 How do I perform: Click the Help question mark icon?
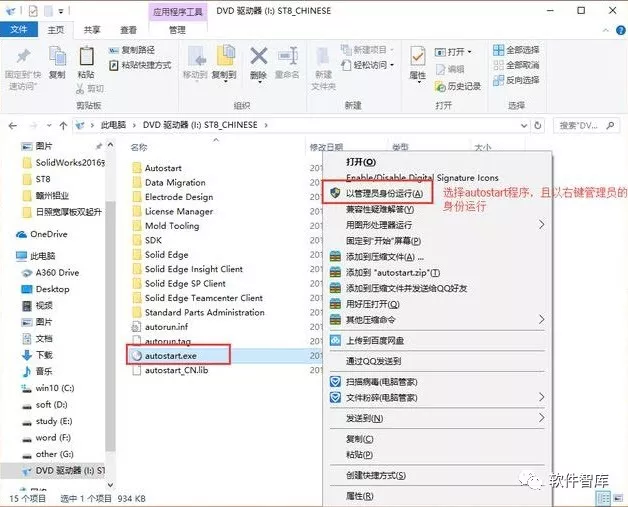point(621,30)
